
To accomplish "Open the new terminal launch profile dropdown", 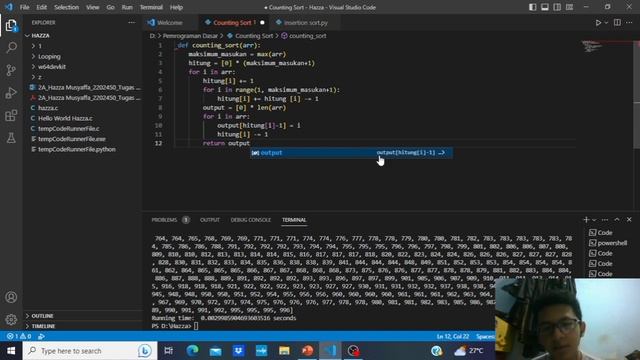I will point(594,220).
